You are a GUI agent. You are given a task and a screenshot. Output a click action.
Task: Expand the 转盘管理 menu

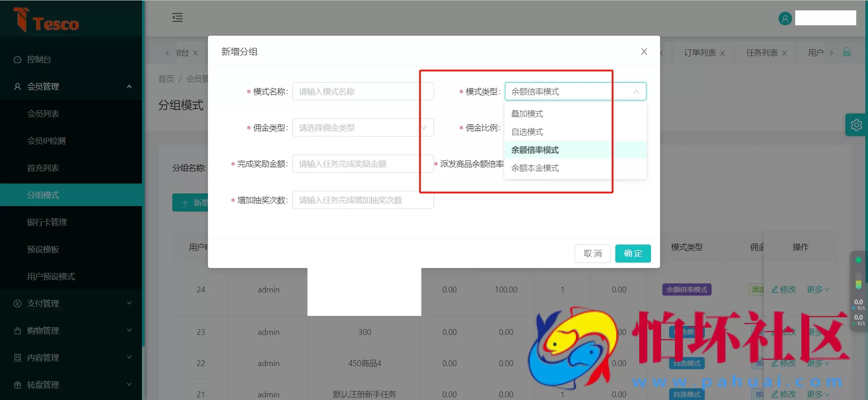[x=71, y=385]
